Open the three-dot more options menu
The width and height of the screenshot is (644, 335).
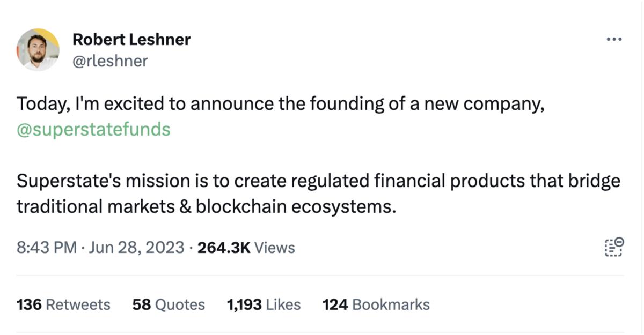(x=613, y=40)
